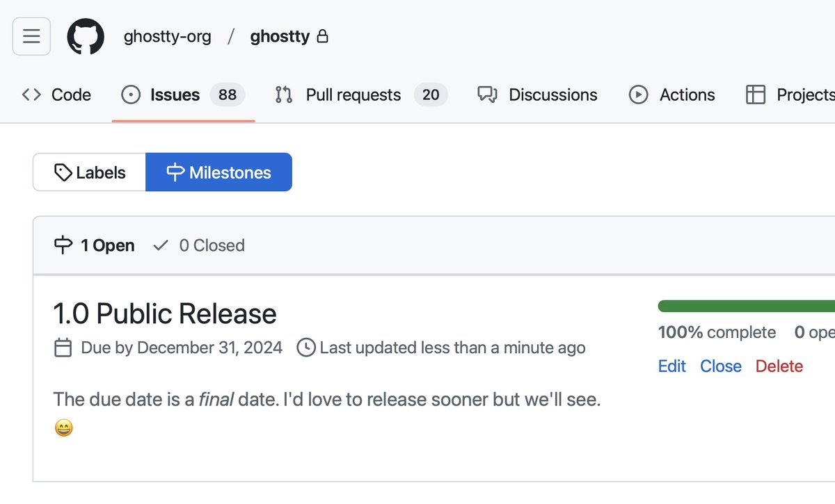Viewport: 835px width, 504px height.
Task: Click the milestone icon beside 1 Open
Action: pos(63,245)
